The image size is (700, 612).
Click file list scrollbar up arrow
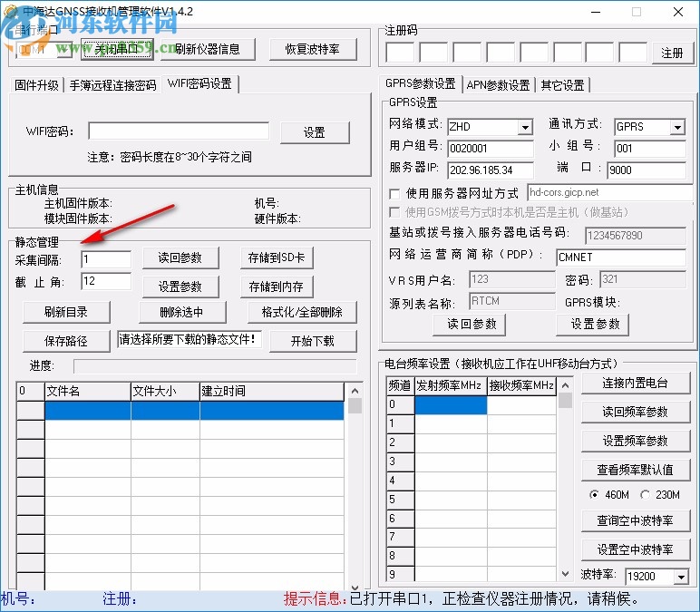355,391
